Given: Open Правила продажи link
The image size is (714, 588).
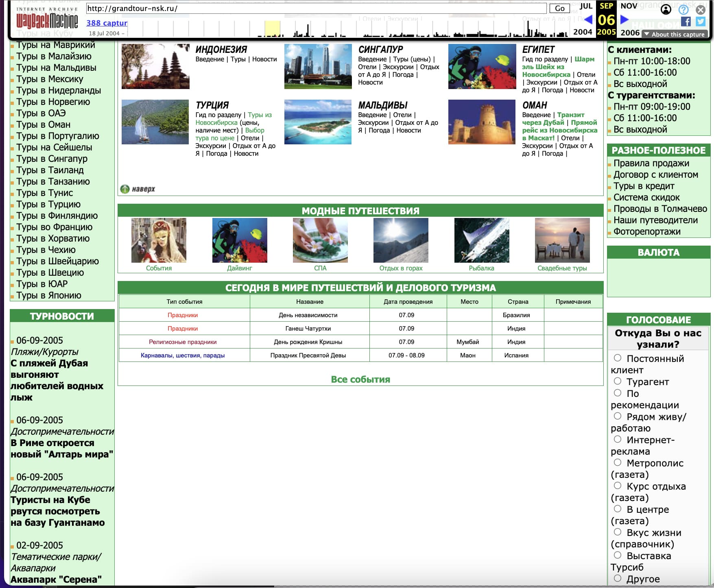Looking at the screenshot, I should 651,163.
